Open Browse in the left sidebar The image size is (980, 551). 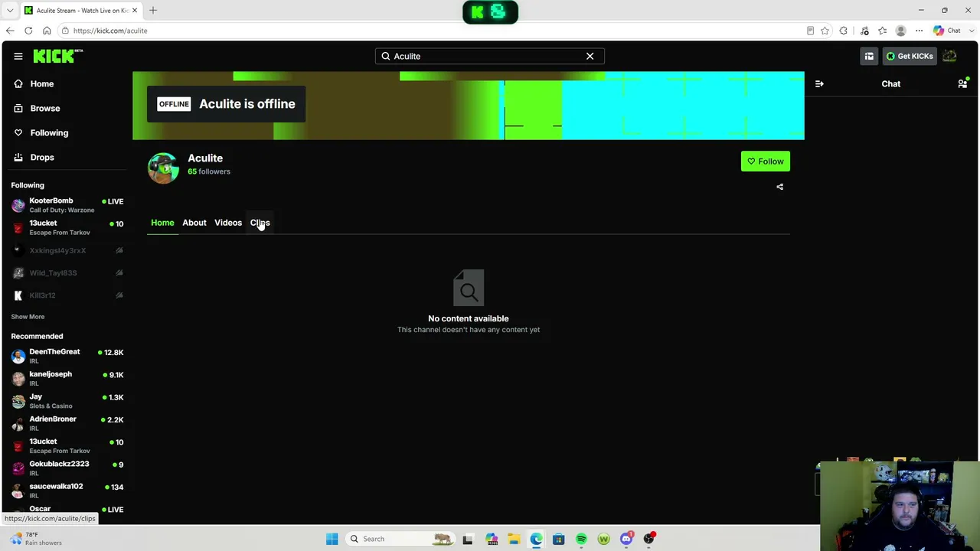(x=37, y=108)
